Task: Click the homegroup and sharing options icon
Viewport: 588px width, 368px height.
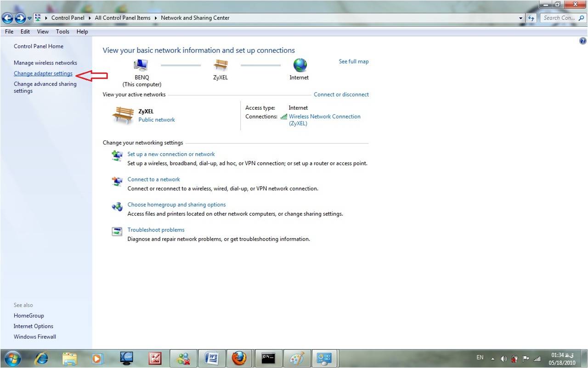Action: click(x=117, y=206)
